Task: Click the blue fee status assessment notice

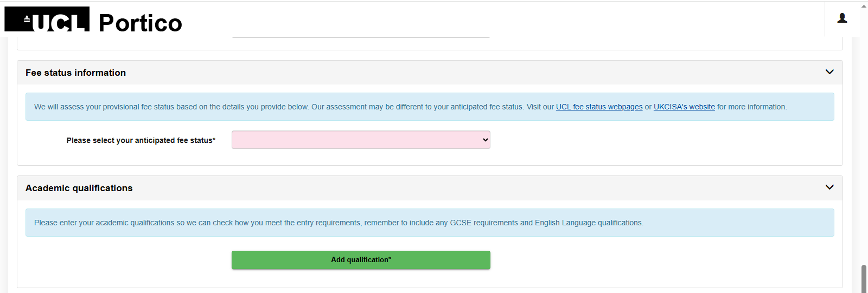Action: coord(430,107)
